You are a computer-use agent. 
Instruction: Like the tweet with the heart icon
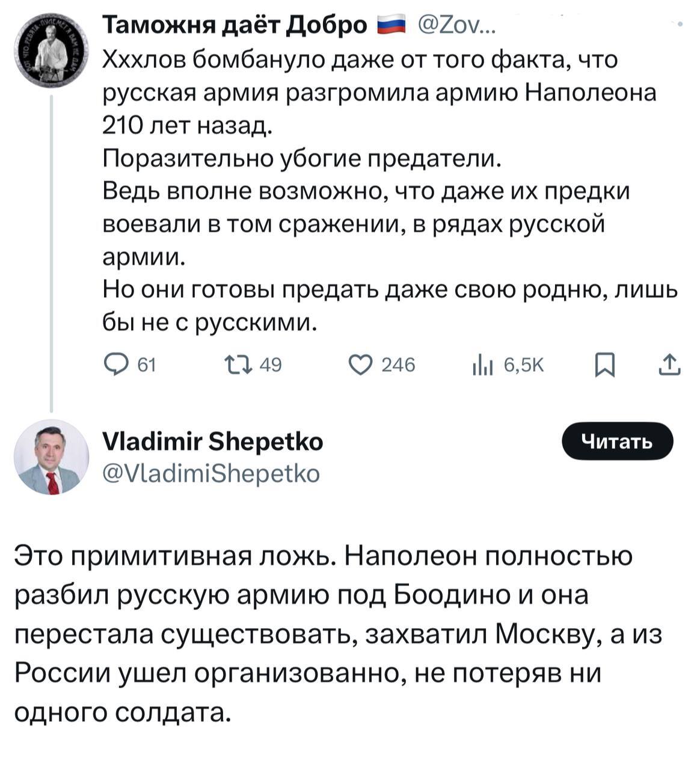coord(361,365)
